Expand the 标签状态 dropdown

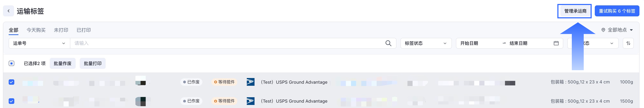(x=426, y=43)
